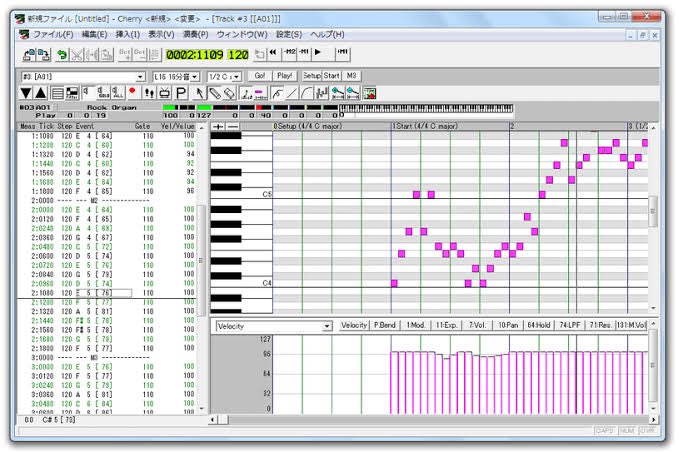This screenshot has width=678, height=452.
Task: Click the Oct- octave down icon
Action: [140, 54]
